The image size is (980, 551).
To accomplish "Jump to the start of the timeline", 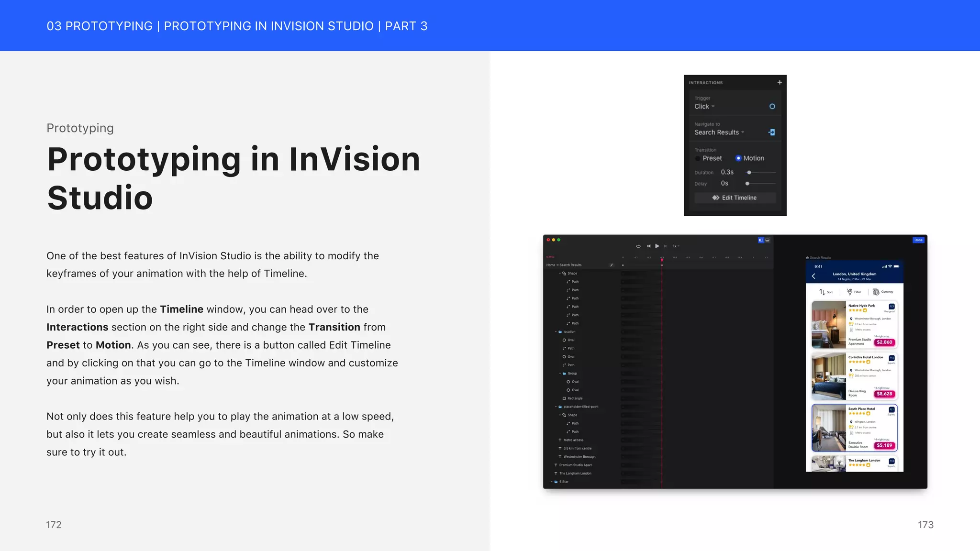I will point(648,246).
